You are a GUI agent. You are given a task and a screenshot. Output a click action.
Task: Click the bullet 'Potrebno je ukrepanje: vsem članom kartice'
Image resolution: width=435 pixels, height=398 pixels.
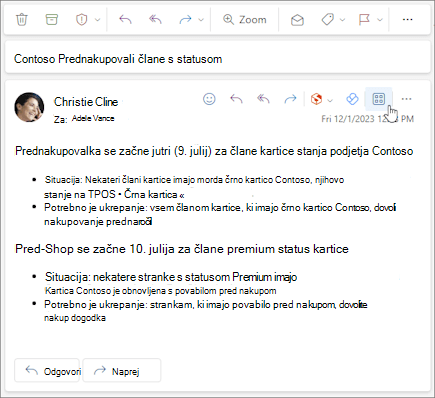coord(220,208)
